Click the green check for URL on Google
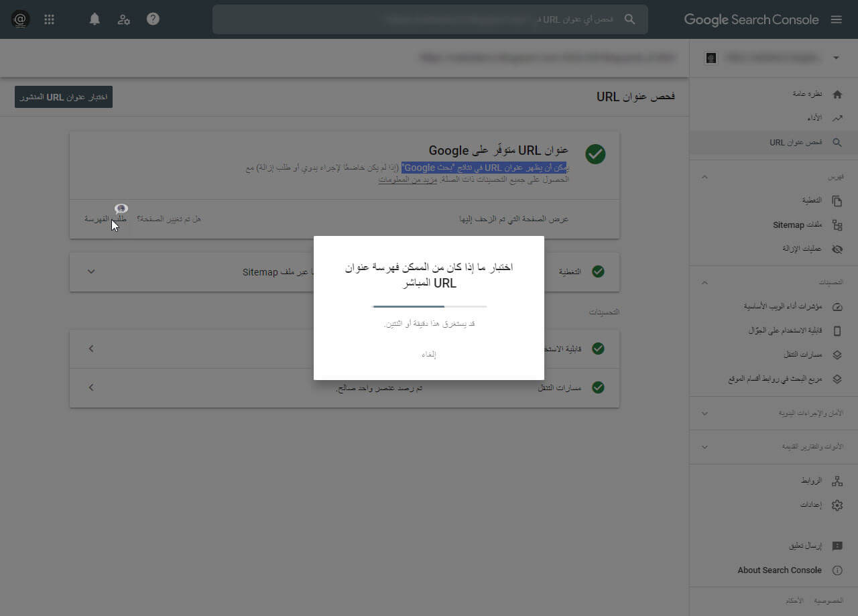 point(595,153)
